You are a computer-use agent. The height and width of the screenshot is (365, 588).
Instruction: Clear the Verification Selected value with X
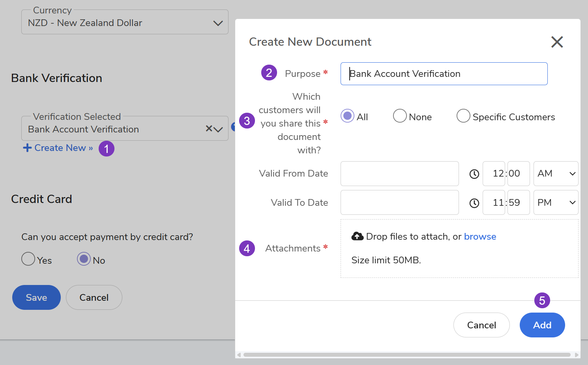pyautogui.click(x=209, y=128)
